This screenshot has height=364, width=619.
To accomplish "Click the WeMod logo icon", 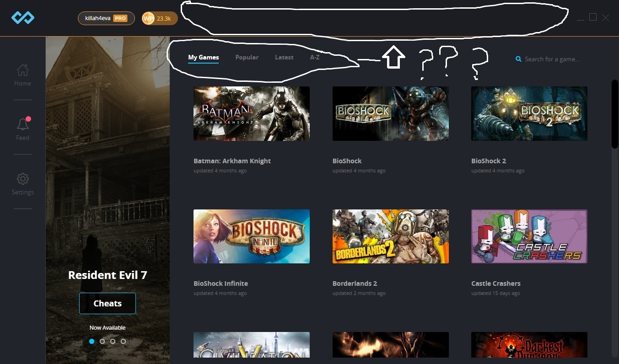I will click(23, 18).
